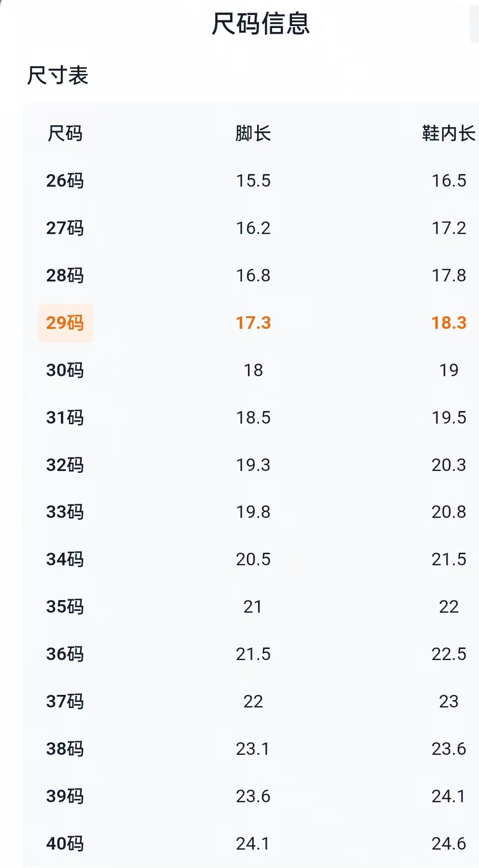Click the 37码 size label
The width and height of the screenshot is (479, 868).
click(65, 702)
